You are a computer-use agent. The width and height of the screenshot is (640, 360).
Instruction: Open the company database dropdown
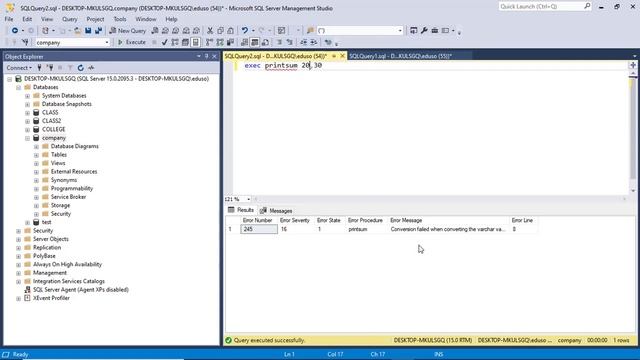[107, 42]
